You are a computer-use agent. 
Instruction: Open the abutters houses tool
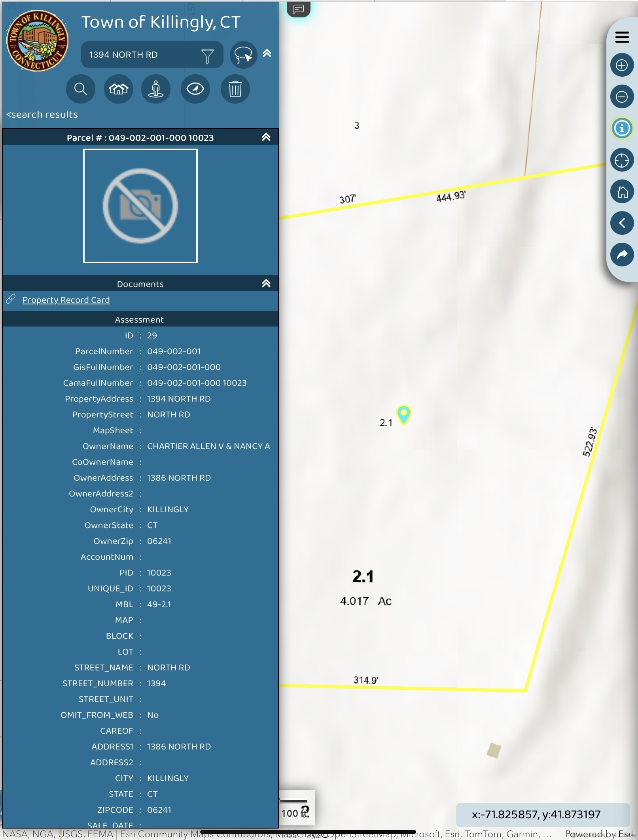[x=118, y=89]
